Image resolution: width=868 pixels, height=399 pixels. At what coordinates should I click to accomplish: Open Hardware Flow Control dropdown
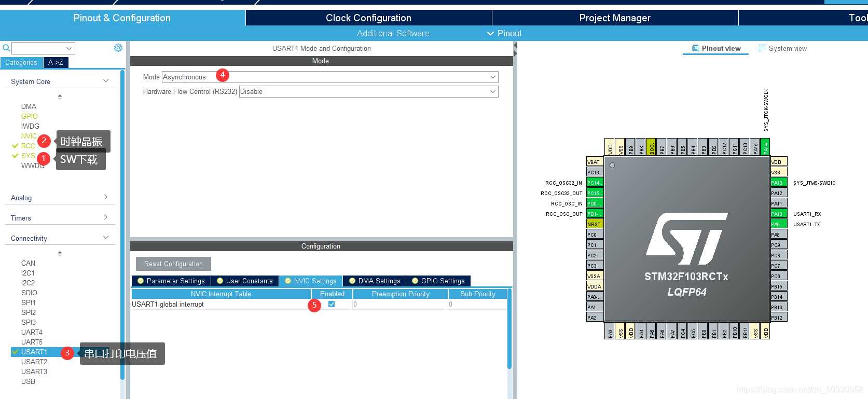[368, 91]
